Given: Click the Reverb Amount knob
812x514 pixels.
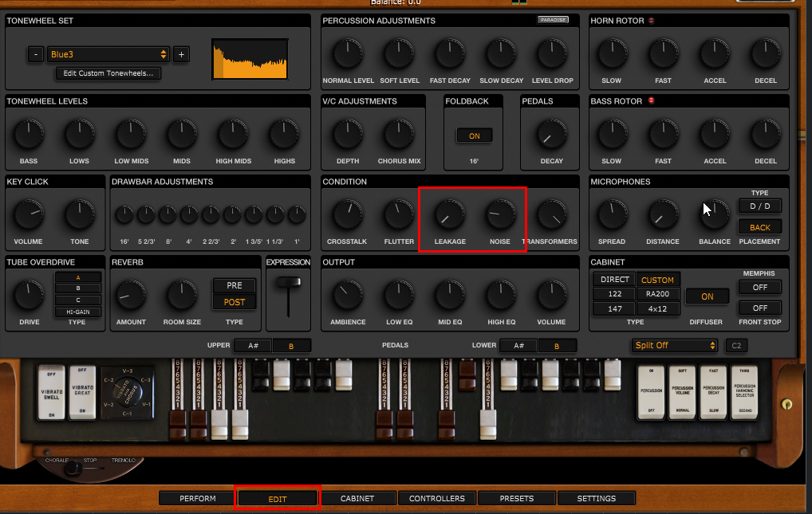Looking at the screenshot, I should point(131,295).
